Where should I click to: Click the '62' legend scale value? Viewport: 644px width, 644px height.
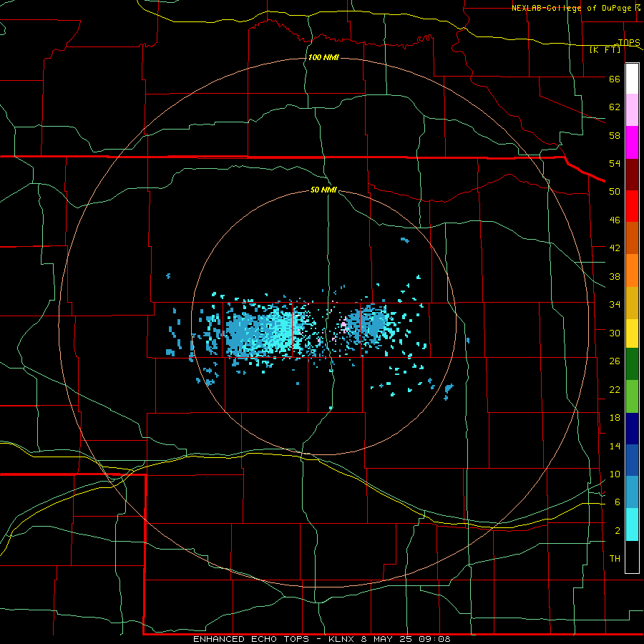point(615,107)
